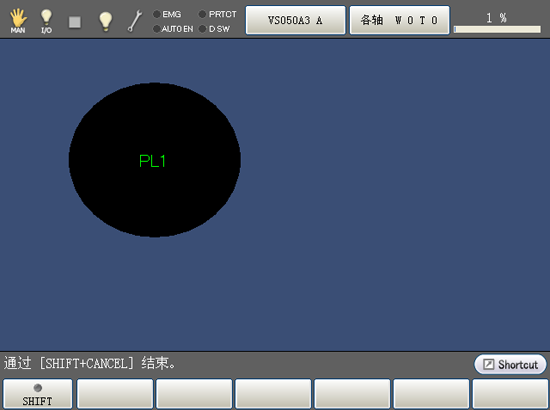Image resolution: width=550 pixels, height=410 pixels.
Task: Click the green PL1 label
Action: [152, 161]
